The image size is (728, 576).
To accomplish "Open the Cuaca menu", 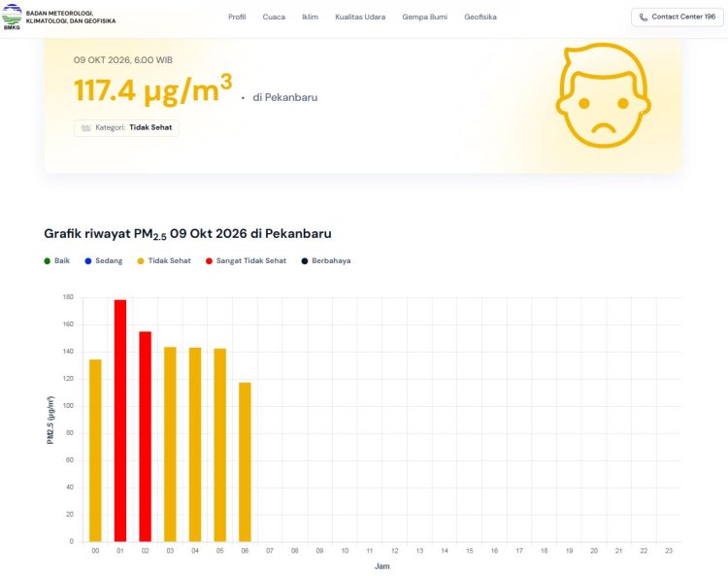I will tap(274, 17).
